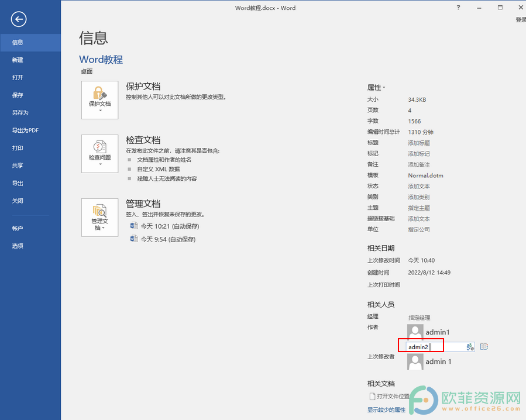Open 打印 in the backstage menu

[x=30, y=148]
